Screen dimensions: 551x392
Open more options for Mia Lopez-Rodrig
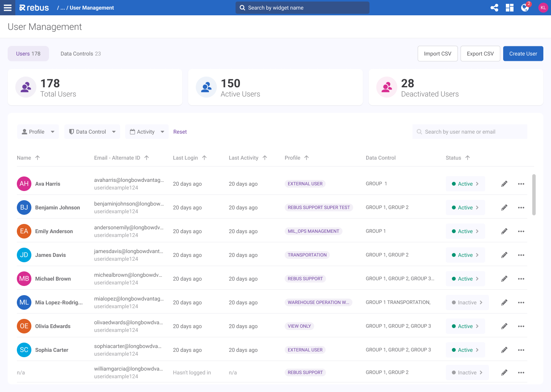point(521,302)
